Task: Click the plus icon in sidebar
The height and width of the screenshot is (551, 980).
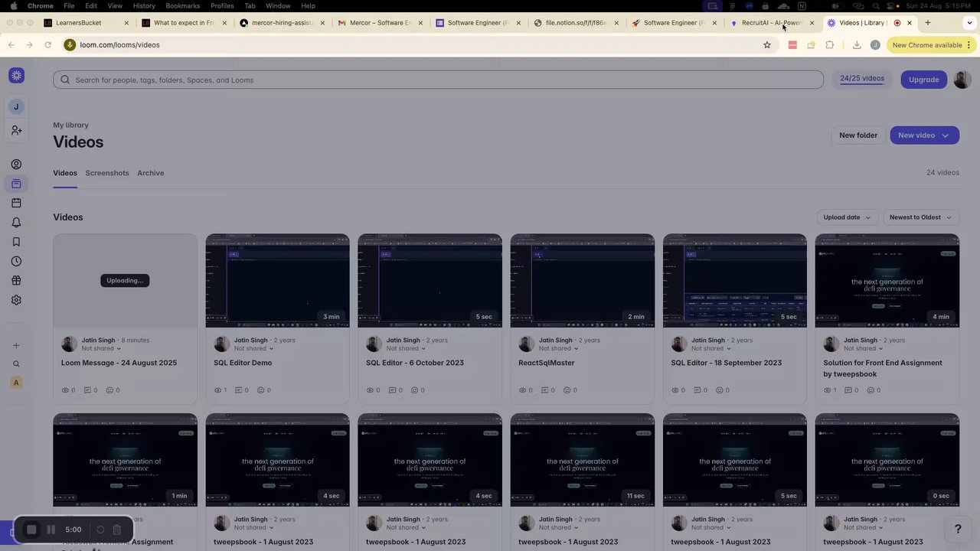Action: 16,345
